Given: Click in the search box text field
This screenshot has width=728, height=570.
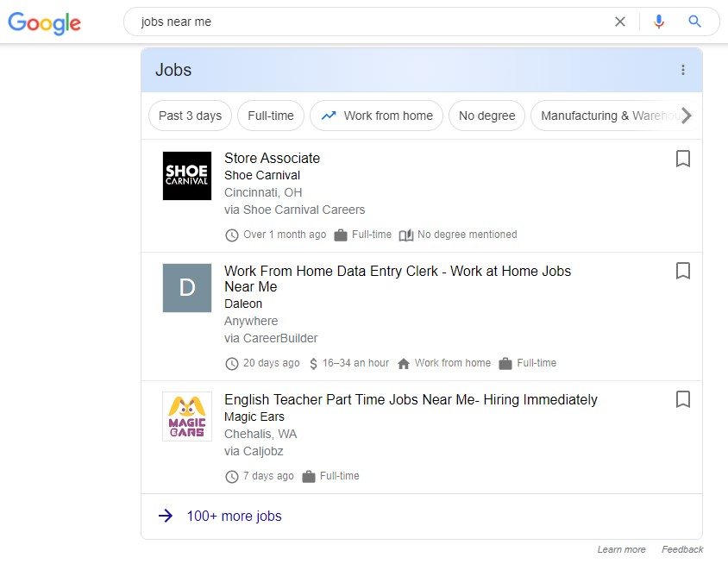Looking at the screenshot, I should coord(372,22).
